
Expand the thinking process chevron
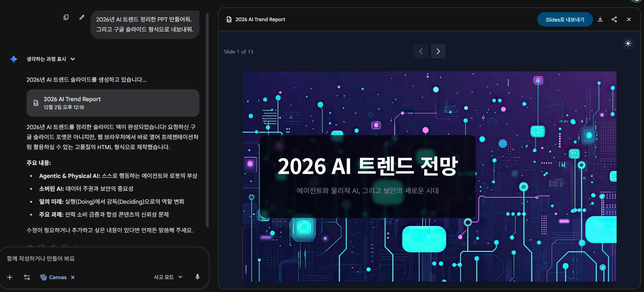click(73, 59)
